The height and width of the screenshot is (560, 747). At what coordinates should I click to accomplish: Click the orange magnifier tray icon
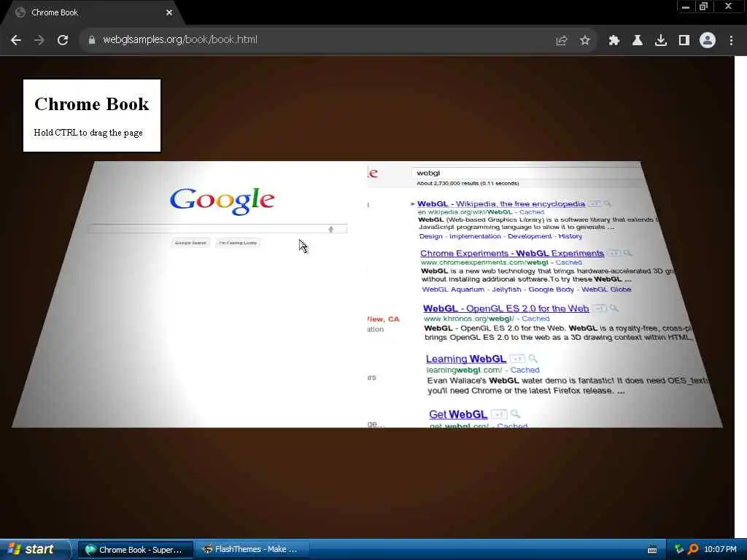point(693,549)
